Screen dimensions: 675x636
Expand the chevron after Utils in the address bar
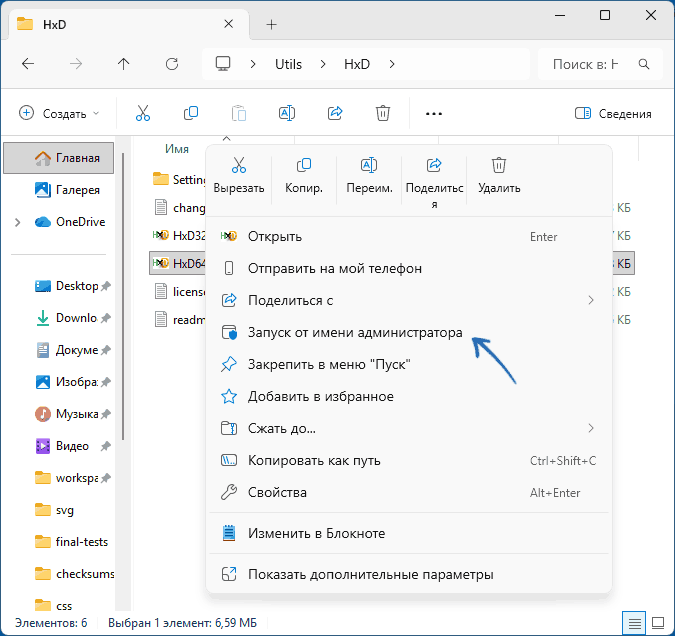[x=323, y=64]
